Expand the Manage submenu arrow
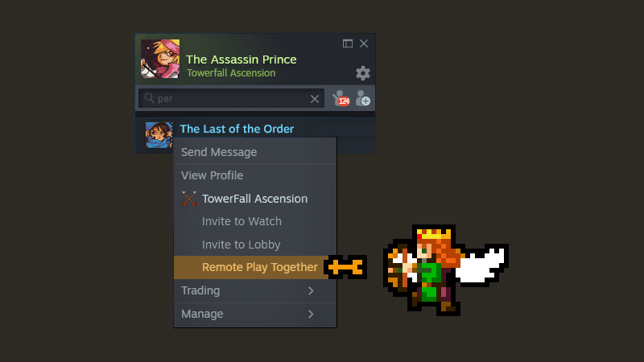Viewport: 644px width, 362px height. pyautogui.click(x=311, y=314)
